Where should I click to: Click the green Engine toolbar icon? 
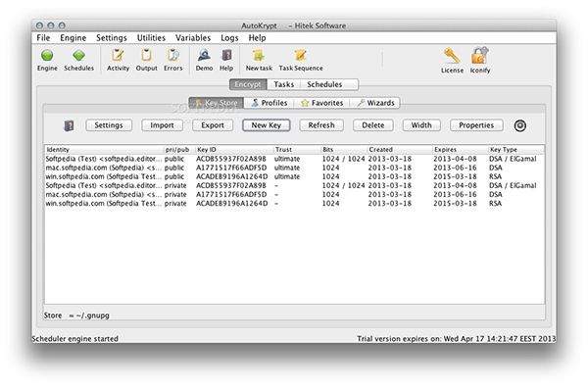point(47,56)
